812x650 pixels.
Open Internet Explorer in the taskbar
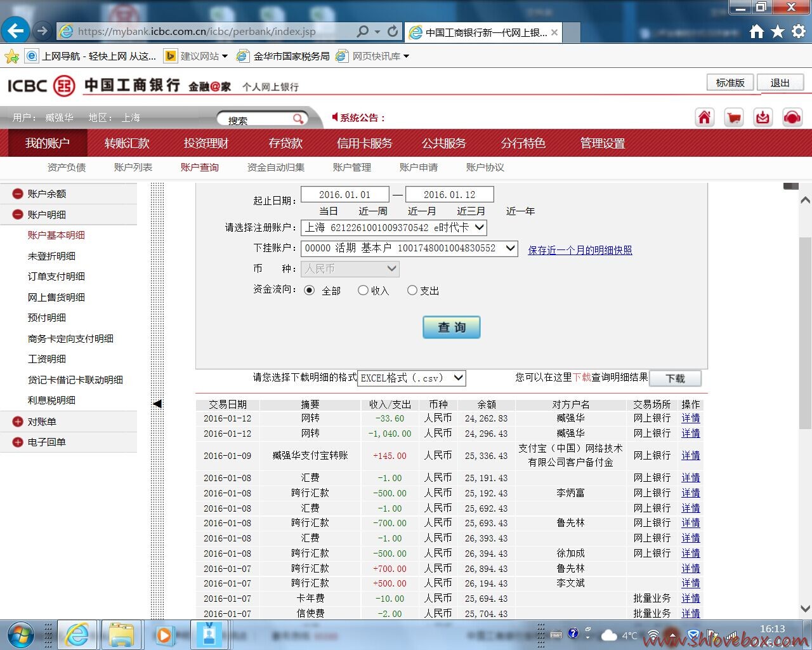pos(77,635)
